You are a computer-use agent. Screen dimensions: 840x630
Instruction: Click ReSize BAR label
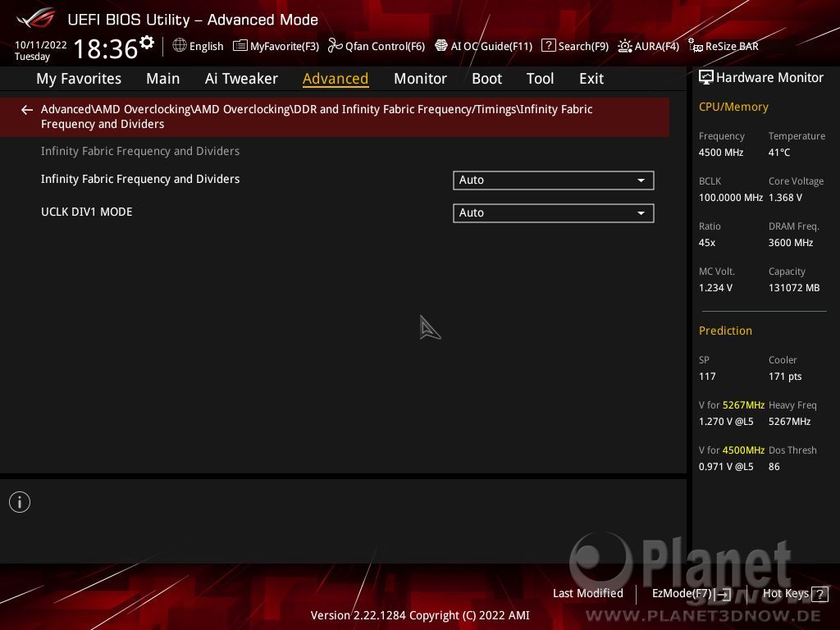(732, 47)
